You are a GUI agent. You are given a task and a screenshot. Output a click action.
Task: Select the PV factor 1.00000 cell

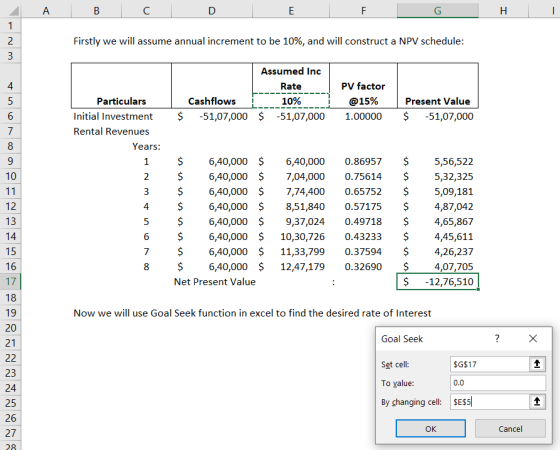tap(363, 116)
